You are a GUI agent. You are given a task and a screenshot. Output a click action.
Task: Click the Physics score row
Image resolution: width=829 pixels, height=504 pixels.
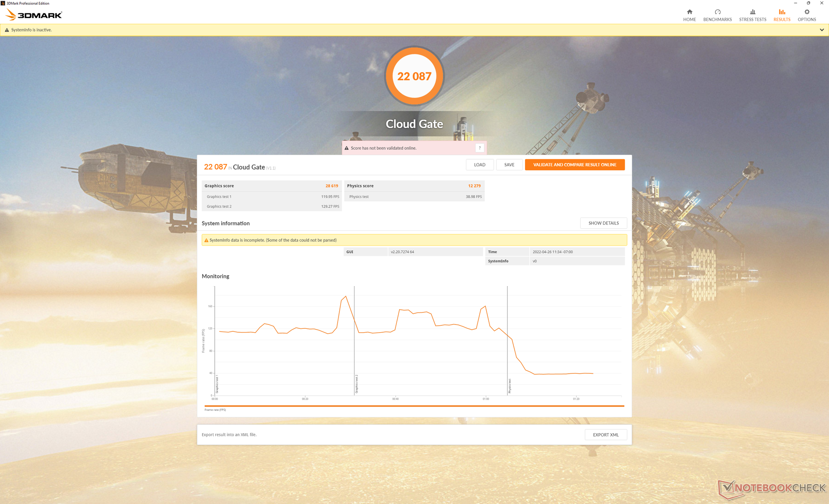(x=414, y=186)
